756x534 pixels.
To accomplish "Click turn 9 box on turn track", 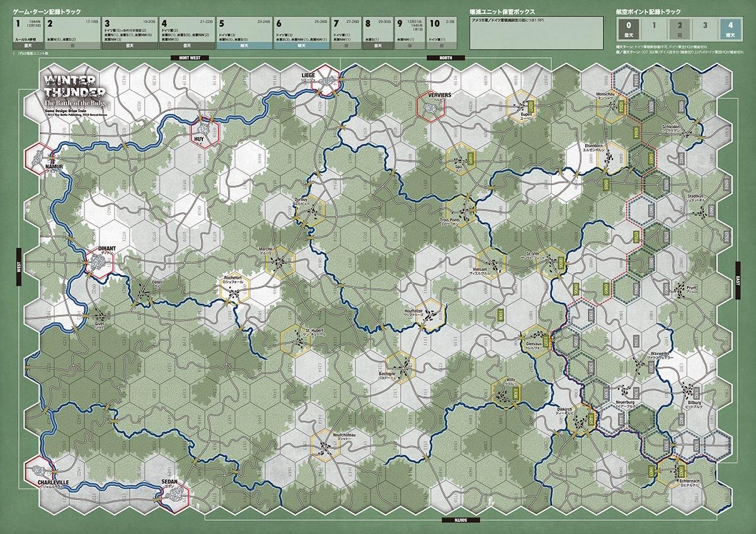I will (409, 33).
